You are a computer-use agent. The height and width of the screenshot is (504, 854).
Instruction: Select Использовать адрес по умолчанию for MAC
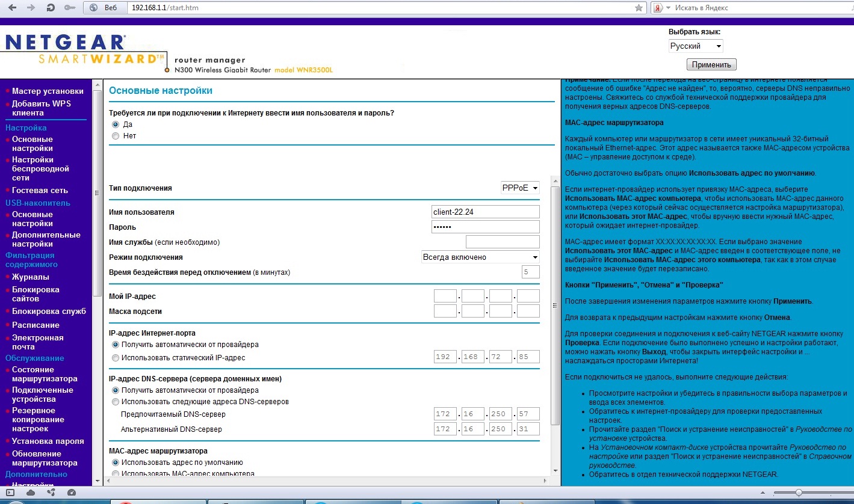pyautogui.click(x=116, y=463)
